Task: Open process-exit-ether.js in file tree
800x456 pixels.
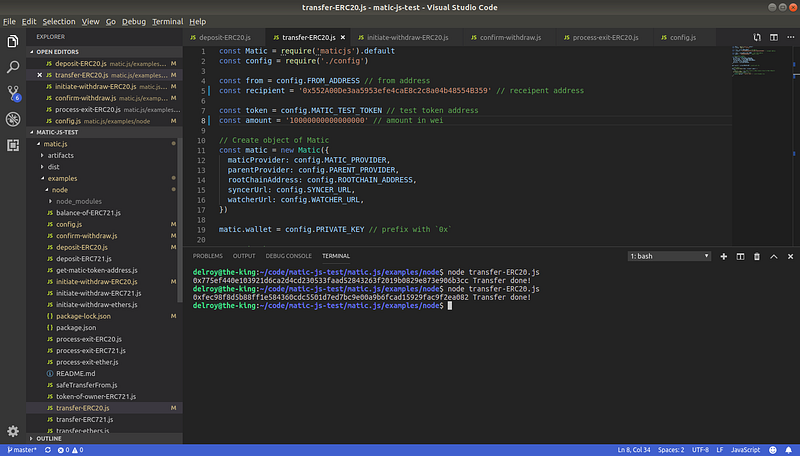Action: pyautogui.click(x=104, y=362)
